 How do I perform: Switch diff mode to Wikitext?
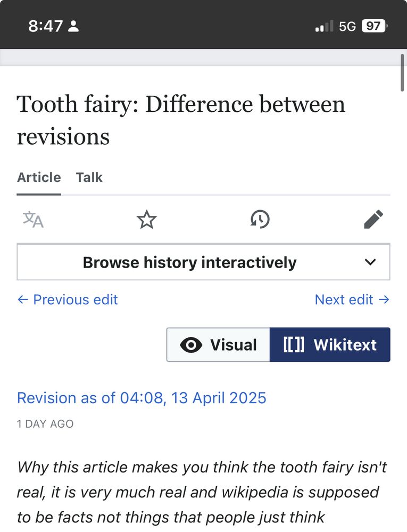coord(330,345)
